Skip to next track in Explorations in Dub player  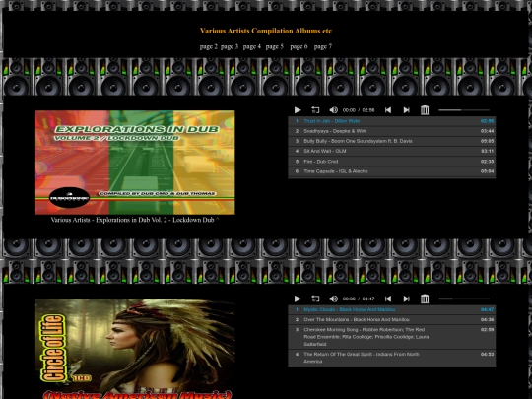coord(406,110)
